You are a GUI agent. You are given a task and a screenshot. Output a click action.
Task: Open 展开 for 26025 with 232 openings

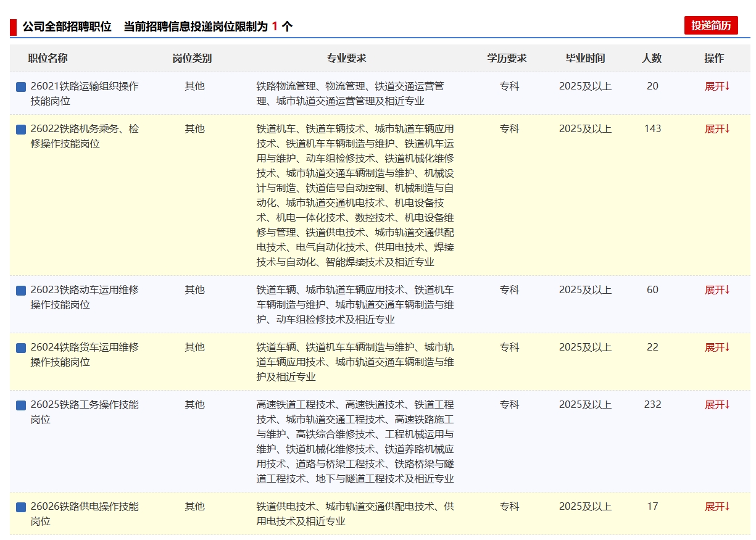click(x=717, y=405)
